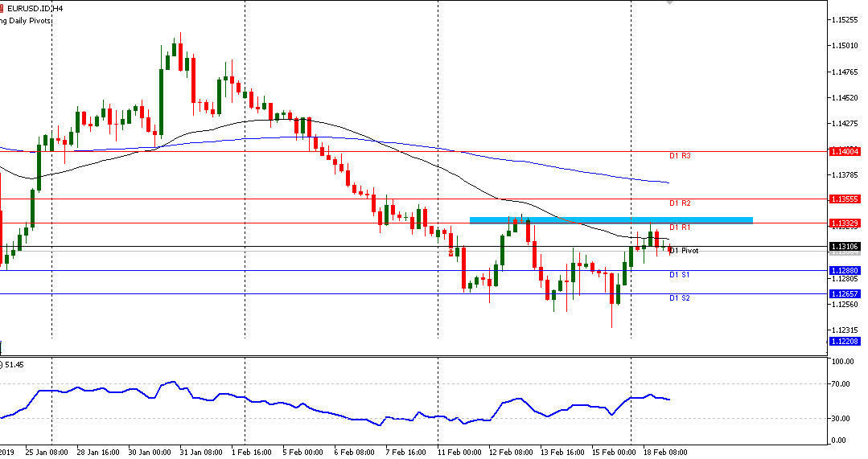Click the 1.12657 blue price tag
The height and width of the screenshot is (459, 868).
845,294
